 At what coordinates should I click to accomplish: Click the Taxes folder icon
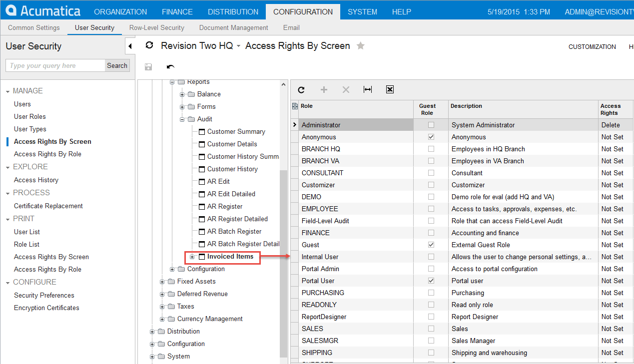[x=171, y=307]
